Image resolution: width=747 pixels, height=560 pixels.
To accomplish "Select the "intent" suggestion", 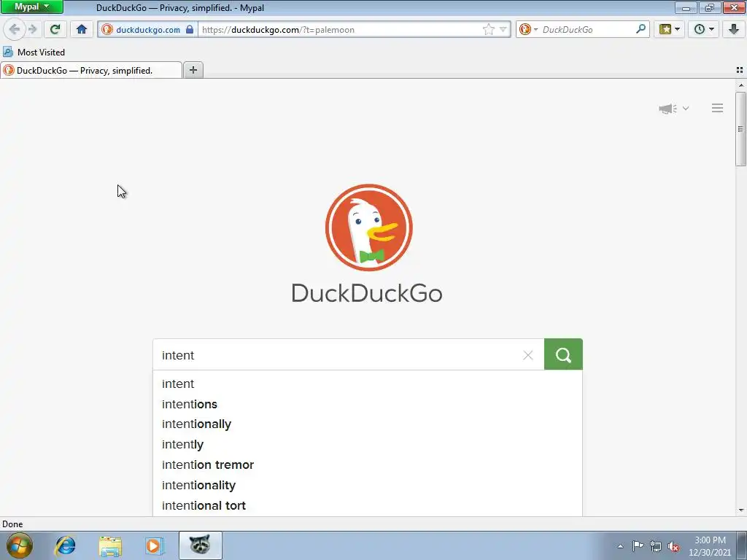I will [368, 384].
